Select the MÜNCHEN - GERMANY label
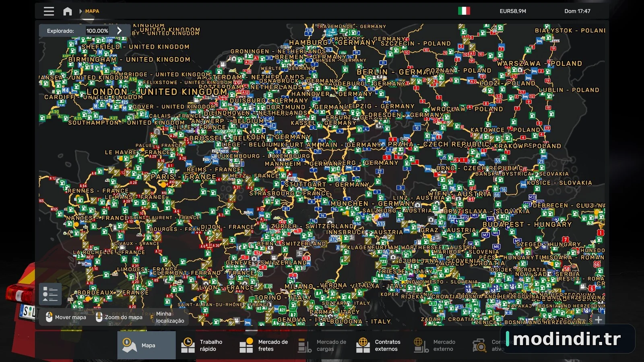This screenshot has width=644, height=362. (372, 204)
